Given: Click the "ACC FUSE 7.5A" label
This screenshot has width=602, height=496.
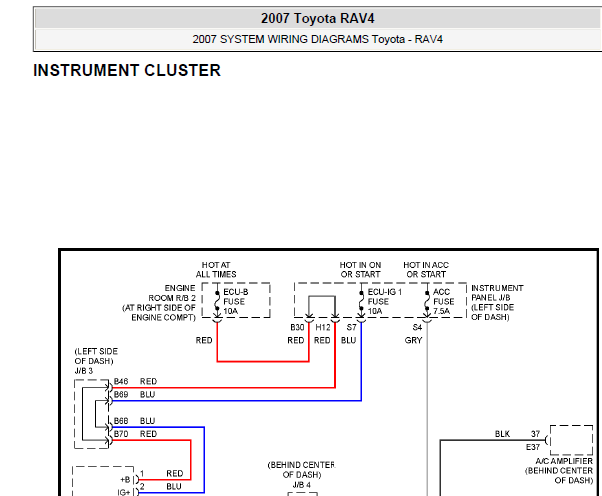Looking at the screenshot, I should [x=443, y=301].
